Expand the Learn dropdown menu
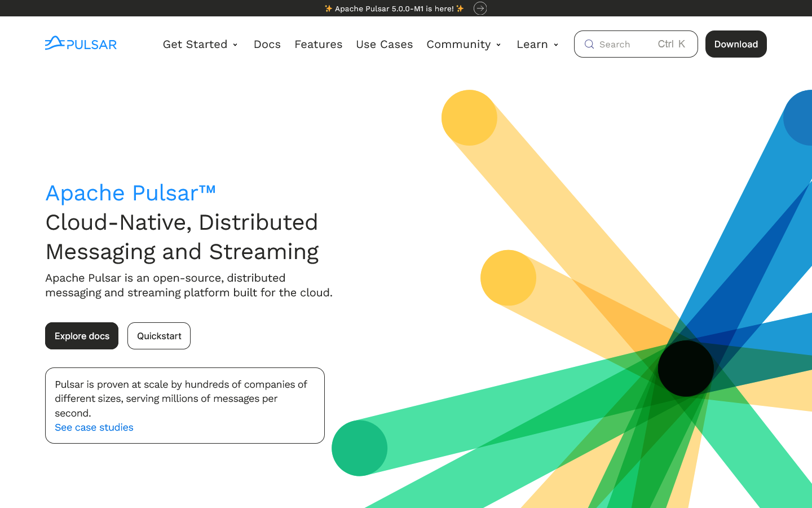 (537, 44)
